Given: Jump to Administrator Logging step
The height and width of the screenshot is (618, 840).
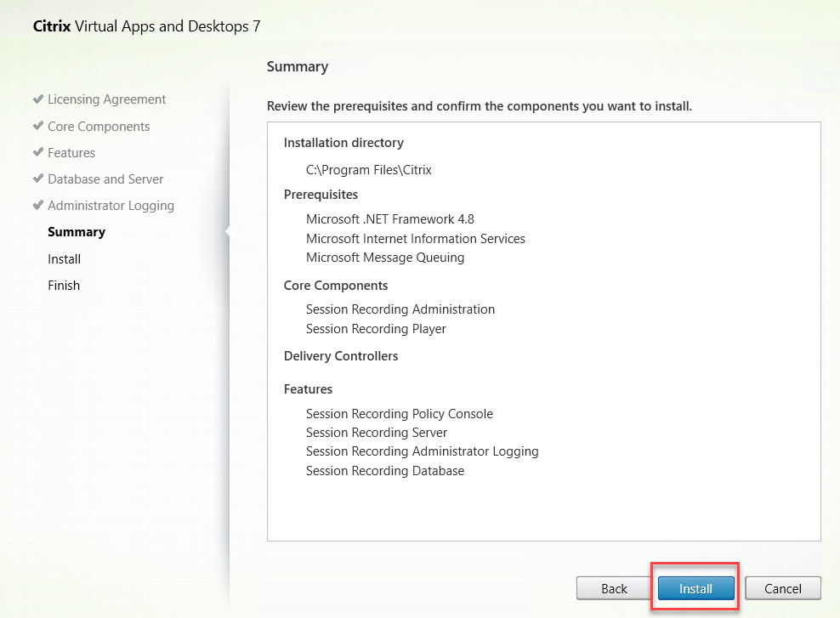Looking at the screenshot, I should 111,206.
